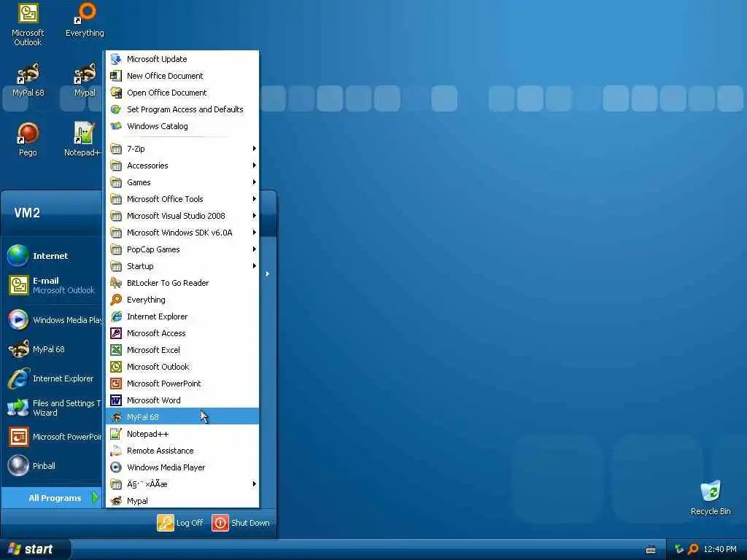Image resolution: width=747 pixels, height=560 pixels.
Task: Click the Open Office Document icon
Action: pos(116,93)
